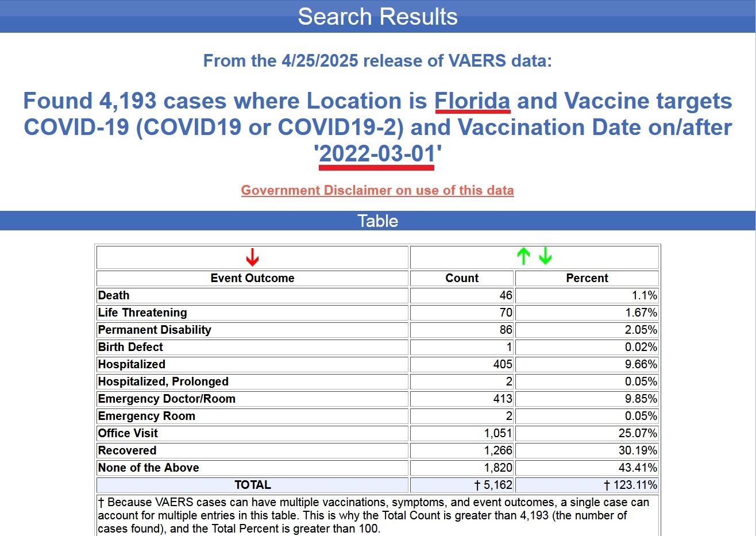Click the green down arrow sort icon

[x=545, y=256]
